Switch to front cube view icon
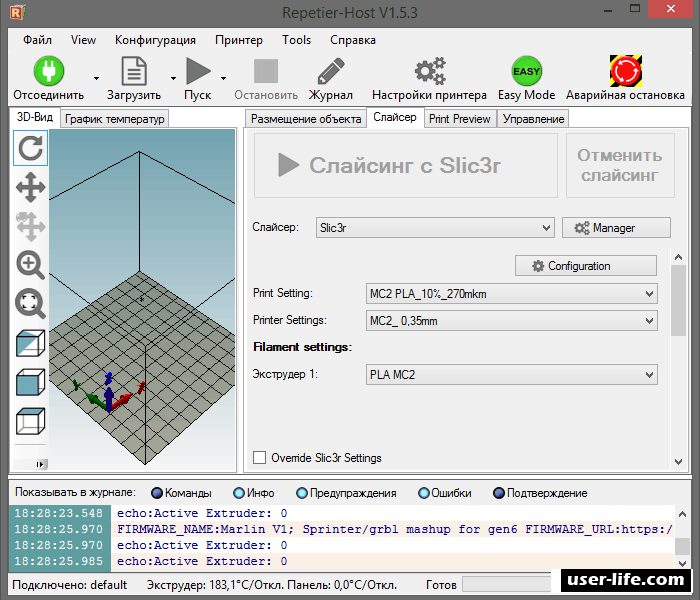The image size is (700, 600). (30, 382)
